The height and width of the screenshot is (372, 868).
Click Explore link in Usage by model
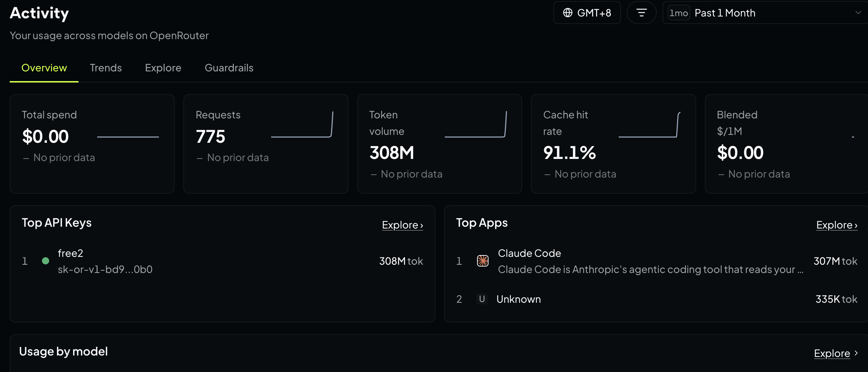(836, 353)
